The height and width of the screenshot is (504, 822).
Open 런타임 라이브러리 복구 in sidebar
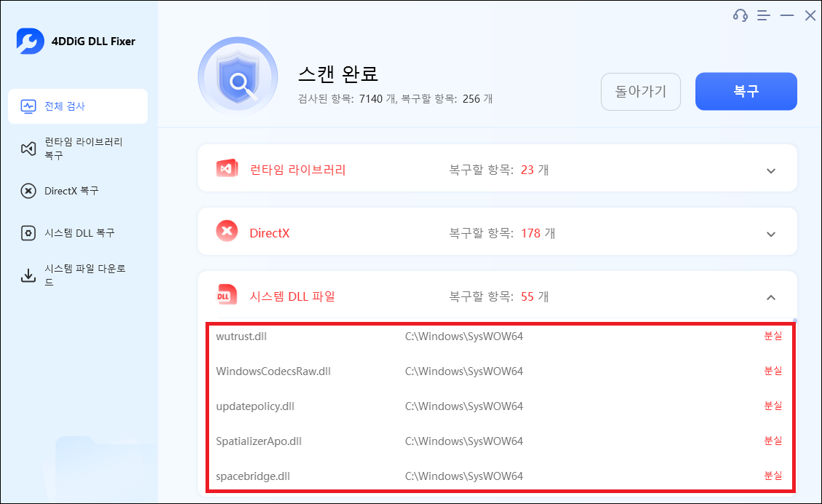point(77,149)
